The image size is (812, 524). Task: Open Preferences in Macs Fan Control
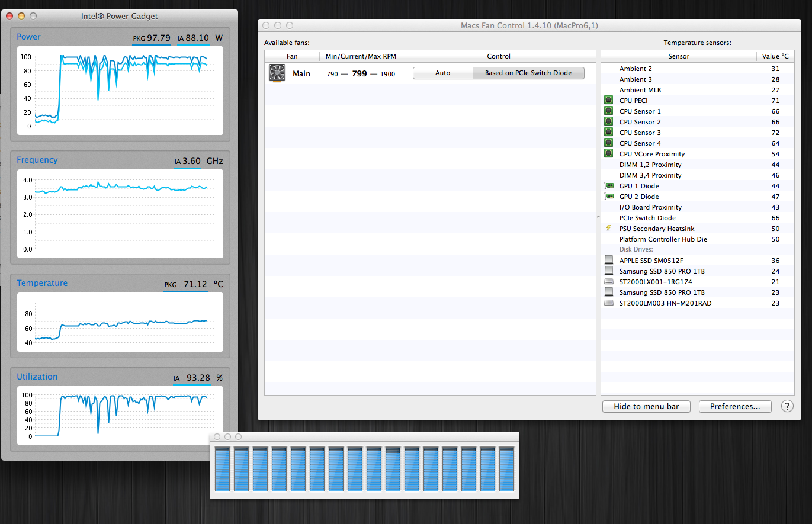click(x=735, y=407)
